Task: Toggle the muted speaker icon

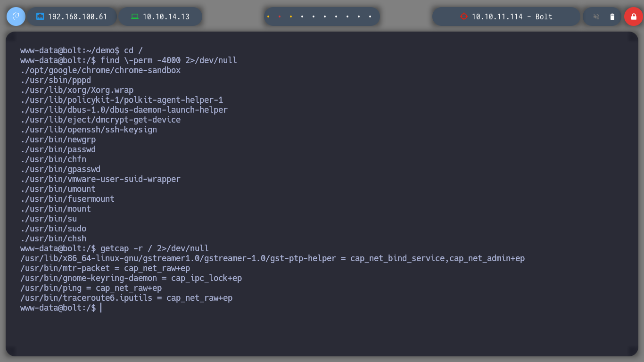Action: (x=596, y=16)
